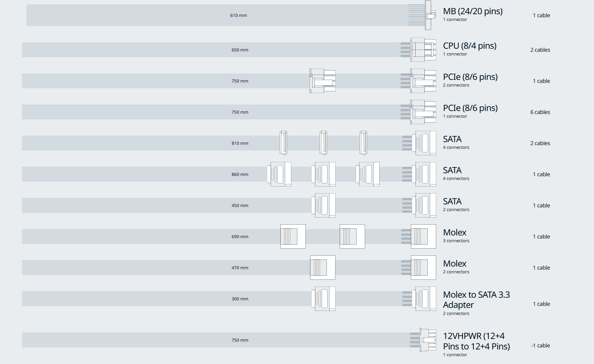
Task: Select the end connector of single-connector PCIe cable
Action: 423,112
